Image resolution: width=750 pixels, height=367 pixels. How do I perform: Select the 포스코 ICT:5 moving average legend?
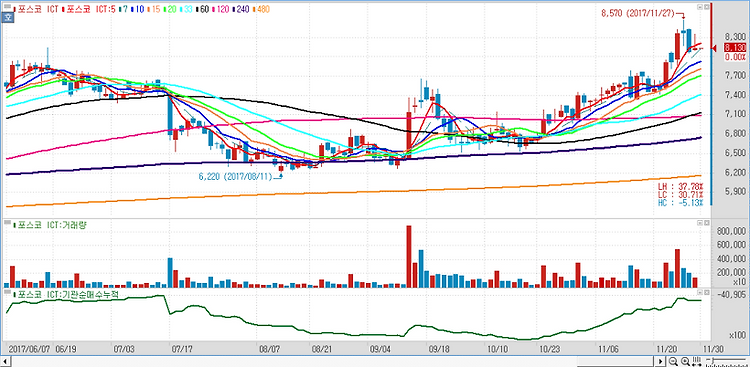click(89, 9)
